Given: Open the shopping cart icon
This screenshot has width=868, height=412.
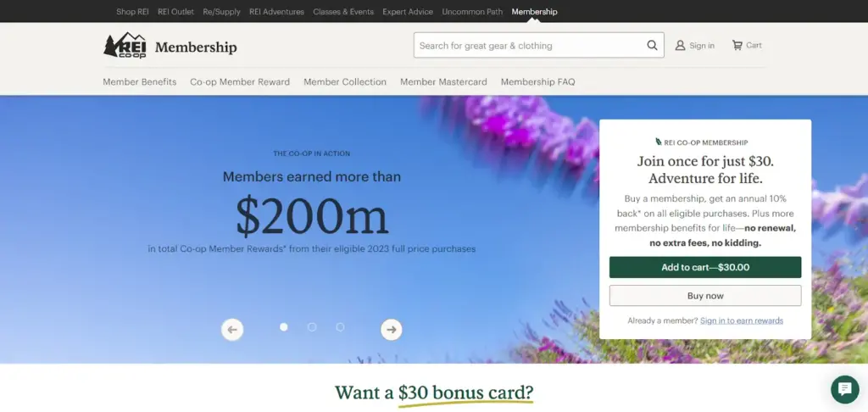Looking at the screenshot, I should point(737,46).
